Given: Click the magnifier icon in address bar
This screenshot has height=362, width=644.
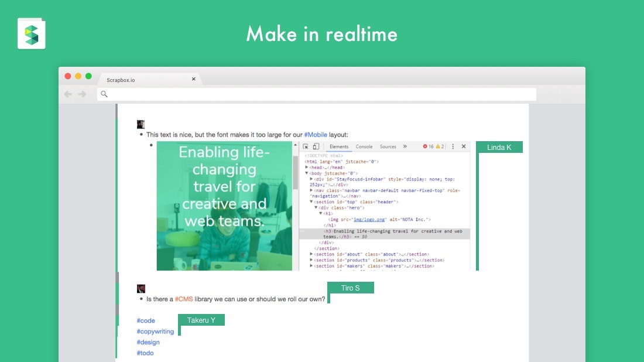Looking at the screenshot, I should pos(104,94).
